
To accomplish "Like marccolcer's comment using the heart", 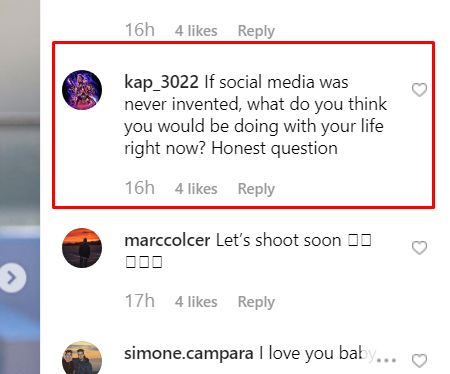I will (x=419, y=248).
